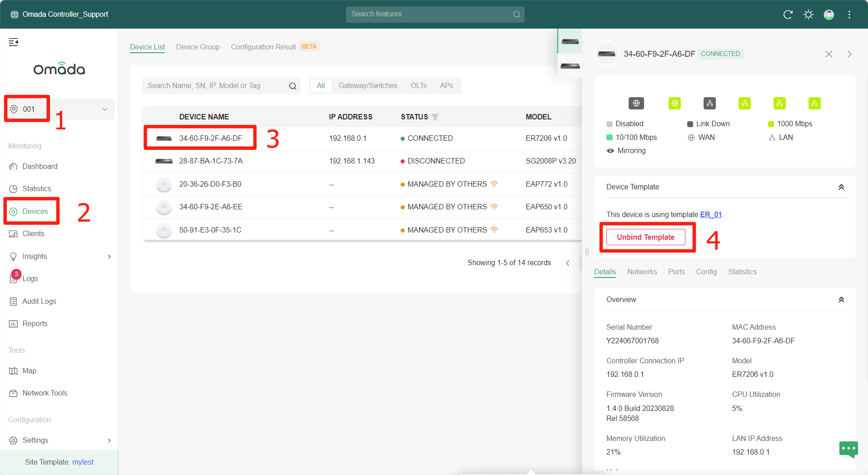
Task: Open the mytest site template link
Action: coord(83,462)
